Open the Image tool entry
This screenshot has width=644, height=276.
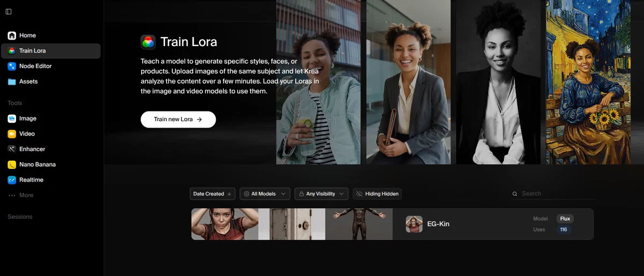(x=50, y=118)
